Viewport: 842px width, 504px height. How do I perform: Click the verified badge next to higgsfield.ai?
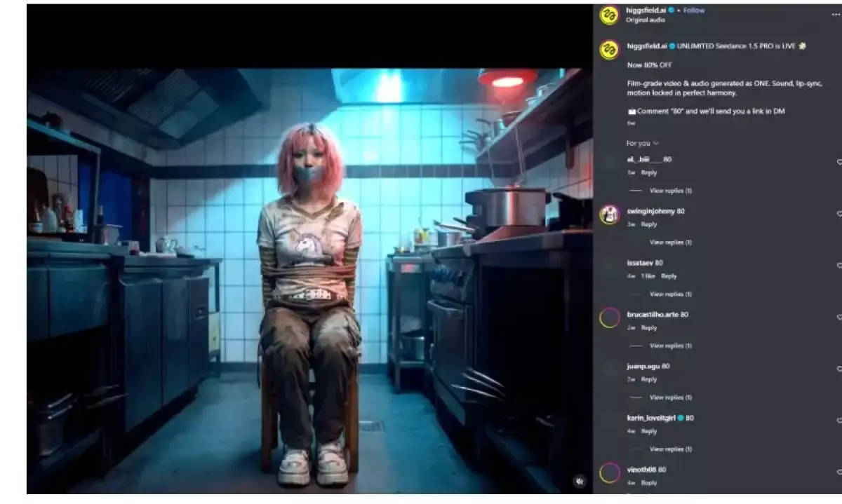[x=670, y=10]
